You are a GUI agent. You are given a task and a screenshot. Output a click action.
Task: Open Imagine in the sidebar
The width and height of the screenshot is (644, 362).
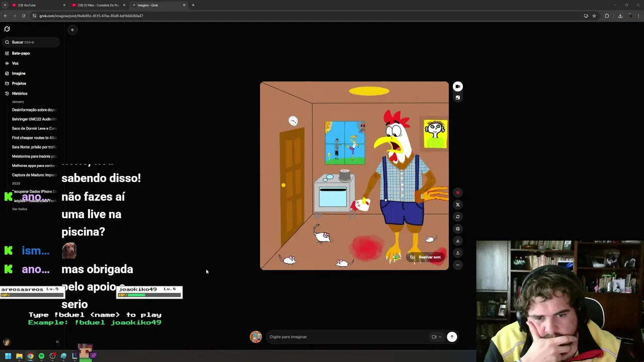[x=19, y=73]
